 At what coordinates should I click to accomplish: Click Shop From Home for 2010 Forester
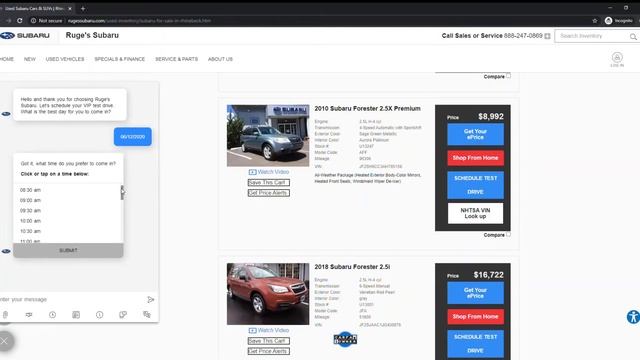tap(476, 158)
